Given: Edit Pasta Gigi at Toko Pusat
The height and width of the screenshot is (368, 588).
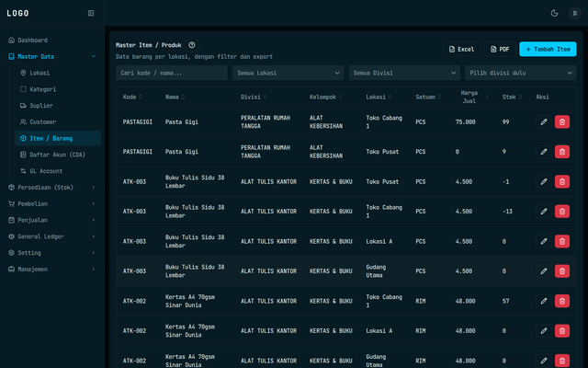Looking at the screenshot, I should [544, 152].
